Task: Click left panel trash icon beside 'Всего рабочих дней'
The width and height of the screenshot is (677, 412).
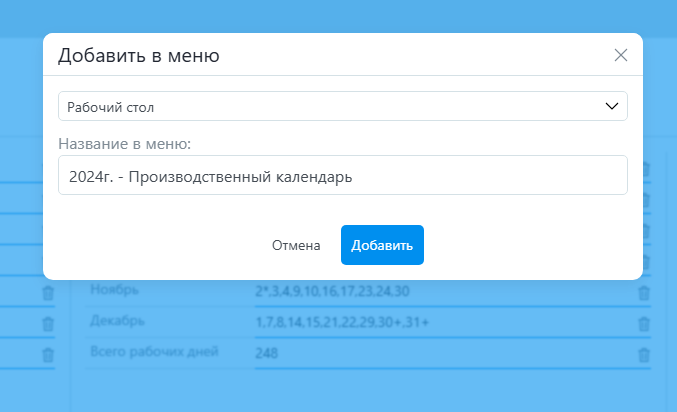Action: coord(48,354)
